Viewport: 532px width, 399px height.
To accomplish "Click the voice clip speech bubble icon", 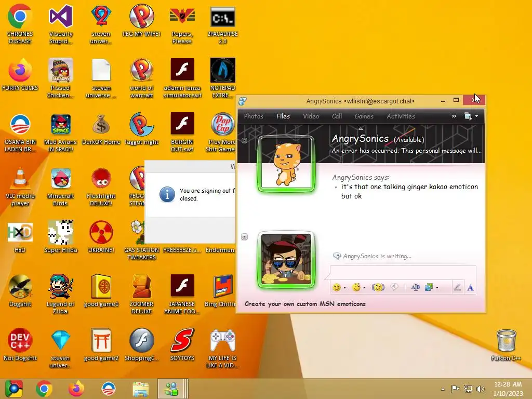I will 394,287.
